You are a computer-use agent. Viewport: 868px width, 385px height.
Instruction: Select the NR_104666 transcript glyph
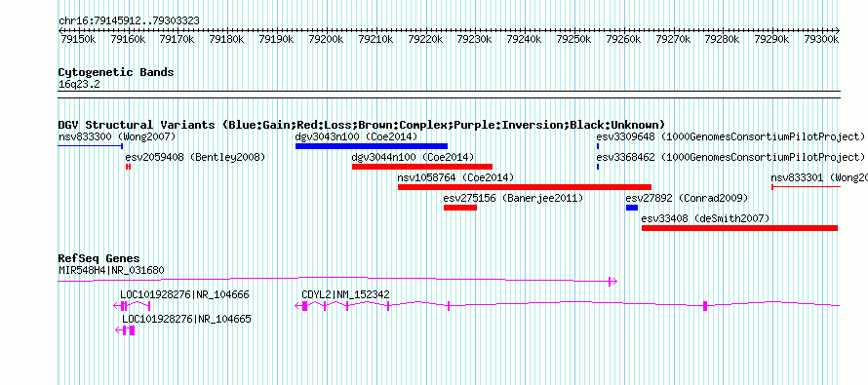[x=132, y=306]
